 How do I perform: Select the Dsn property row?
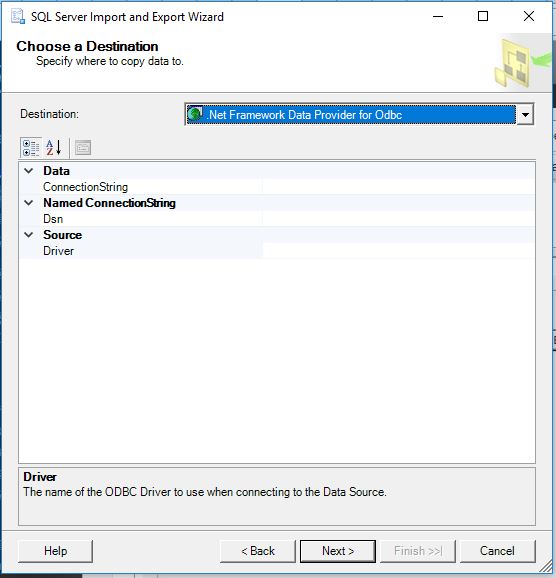coord(277,219)
